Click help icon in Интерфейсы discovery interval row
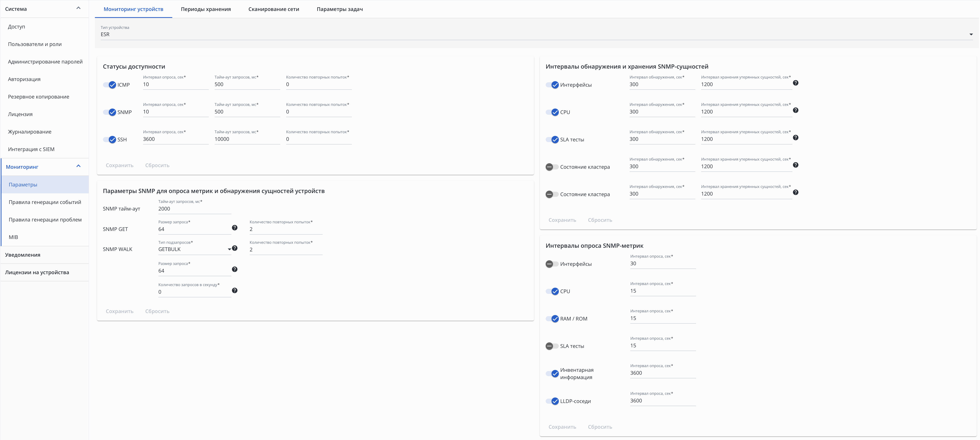The image size is (980, 440). (x=795, y=83)
